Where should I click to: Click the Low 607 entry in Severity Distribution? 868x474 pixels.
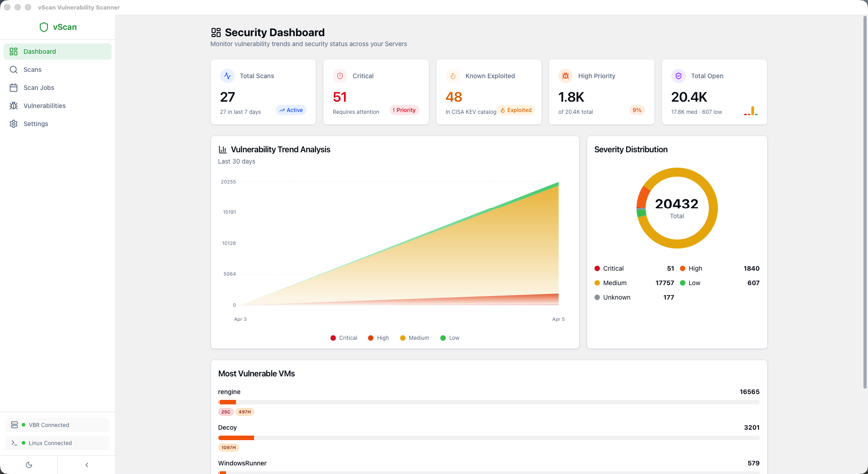point(720,283)
